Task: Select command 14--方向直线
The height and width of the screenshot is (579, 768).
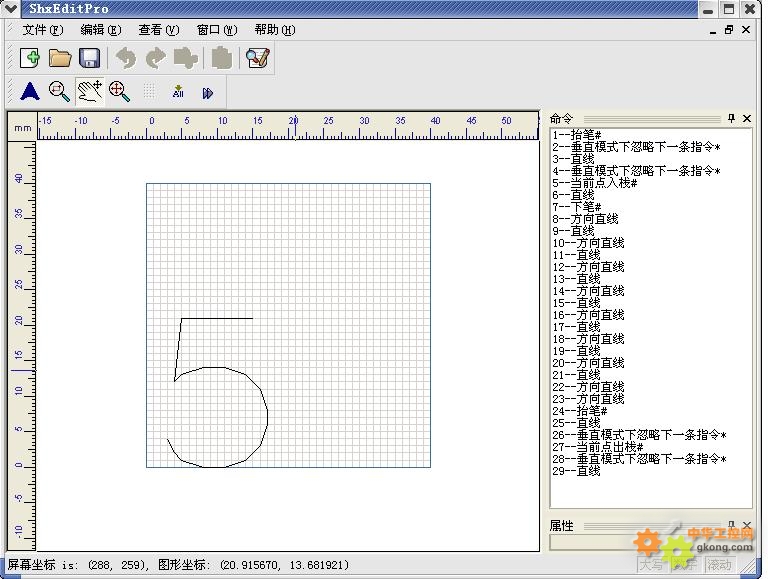Action: click(x=588, y=291)
